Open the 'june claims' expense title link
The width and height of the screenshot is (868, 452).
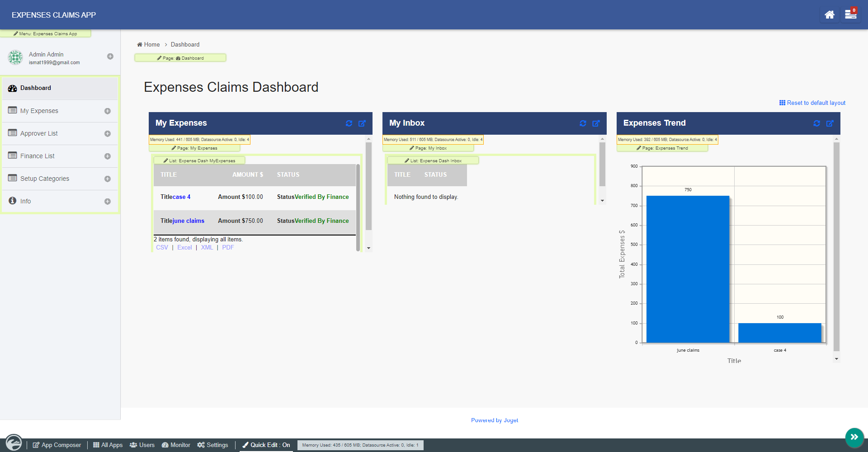pos(189,221)
